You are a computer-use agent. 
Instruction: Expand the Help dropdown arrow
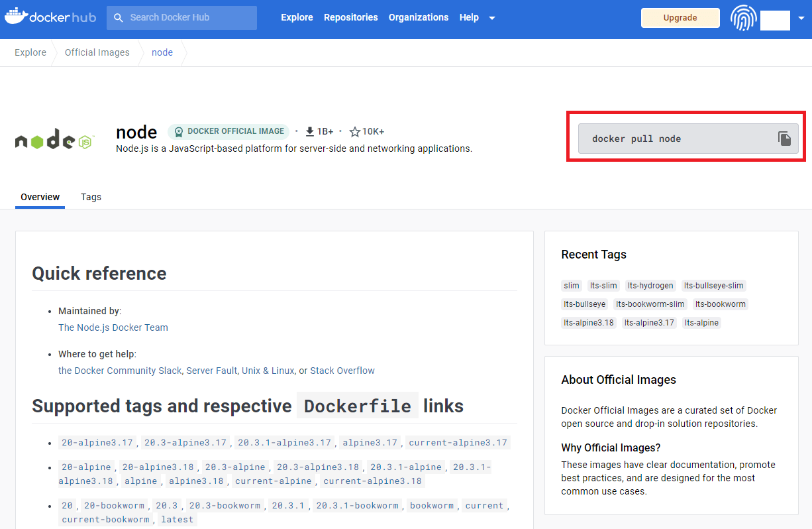[x=492, y=18]
